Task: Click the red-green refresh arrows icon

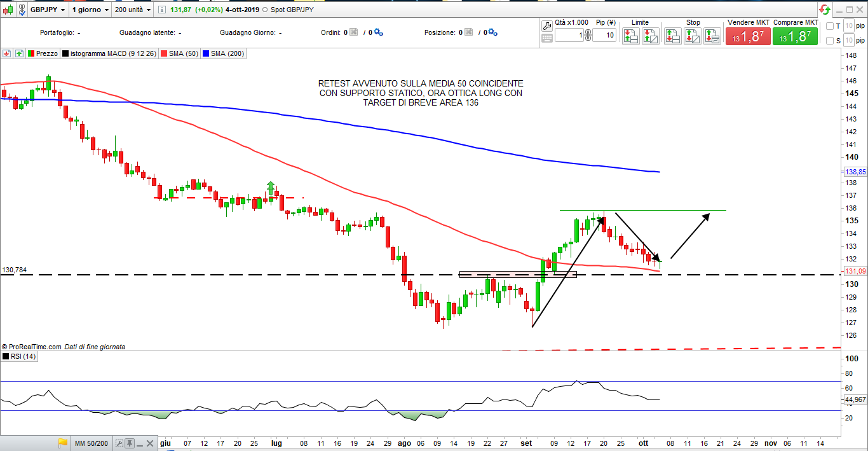Action: tap(824, 10)
